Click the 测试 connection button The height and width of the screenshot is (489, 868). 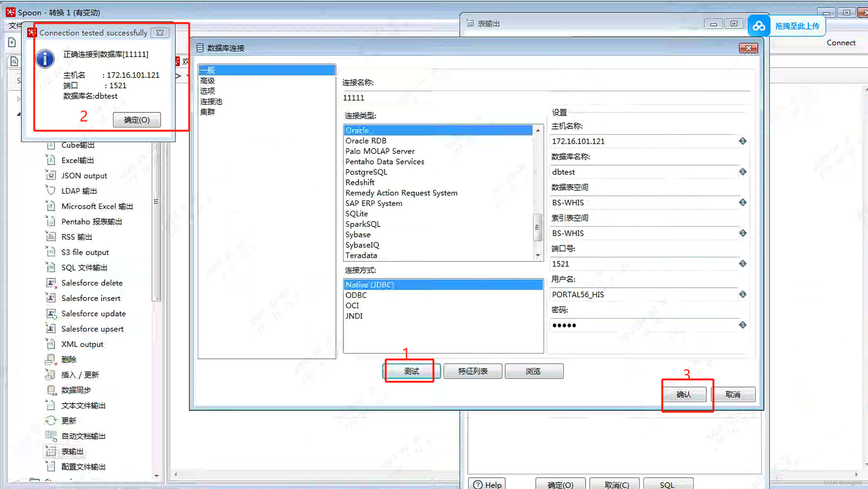412,371
